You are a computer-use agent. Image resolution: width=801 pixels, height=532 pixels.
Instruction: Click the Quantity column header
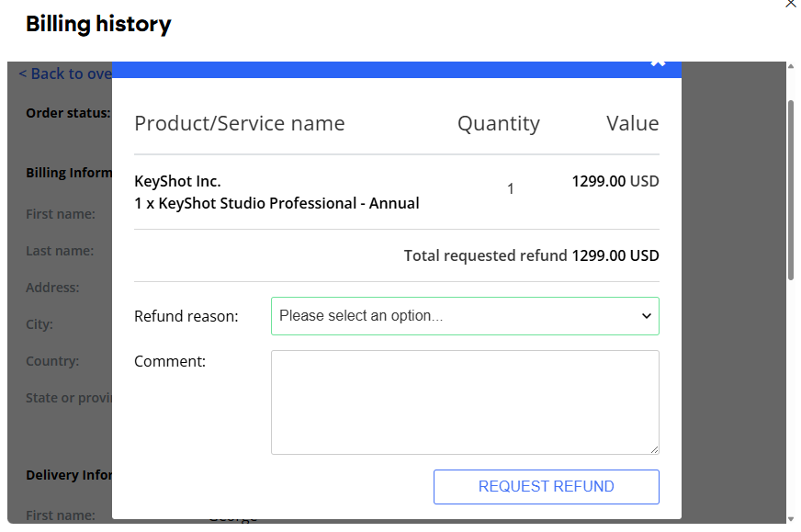[x=498, y=124]
